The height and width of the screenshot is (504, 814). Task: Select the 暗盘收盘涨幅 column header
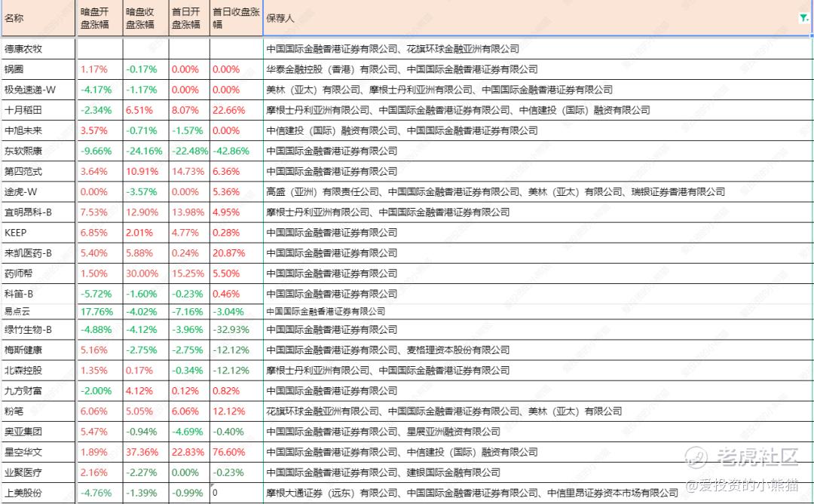[x=146, y=18]
